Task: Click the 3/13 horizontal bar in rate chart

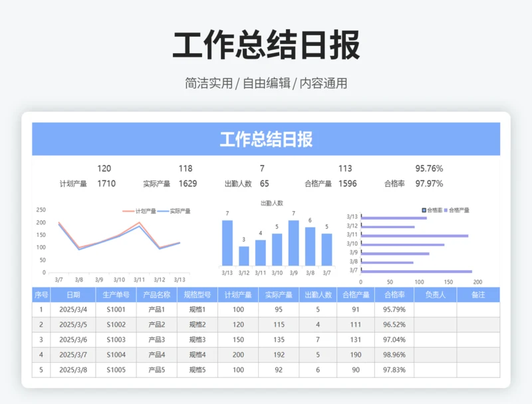Action: point(393,218)
